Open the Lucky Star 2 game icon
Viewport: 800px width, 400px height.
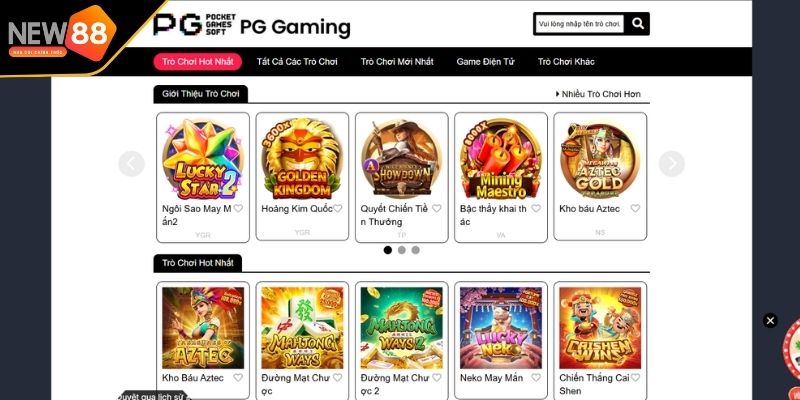[x=203, y=159]
